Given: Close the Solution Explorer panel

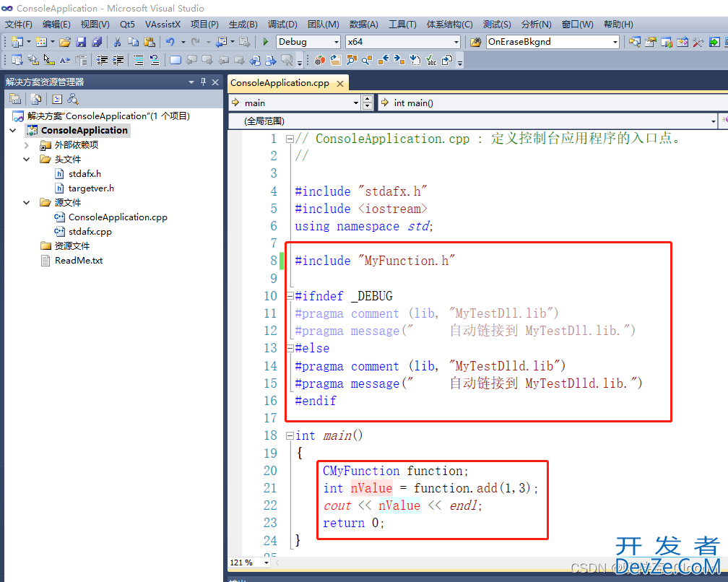Looking at the screenshot, I should (x=215, y=82).
